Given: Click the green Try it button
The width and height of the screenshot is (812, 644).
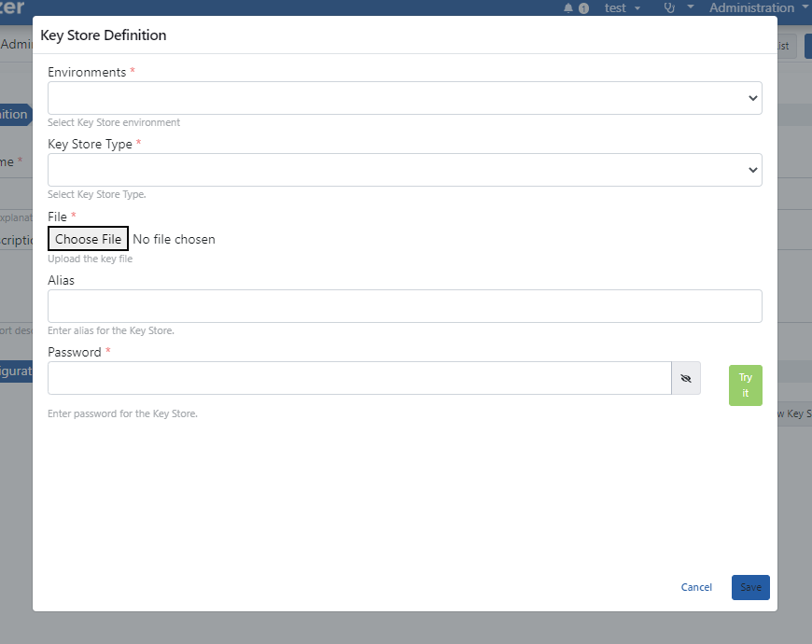Looking at the screenshot, I should tap(745, 385).
